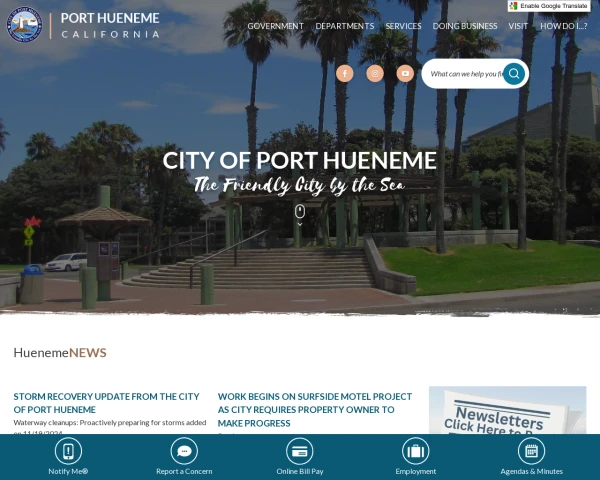Viewport: 600px width, 480px height.
Task: Click the scroll-down mouse indicator
Action: 300,214
